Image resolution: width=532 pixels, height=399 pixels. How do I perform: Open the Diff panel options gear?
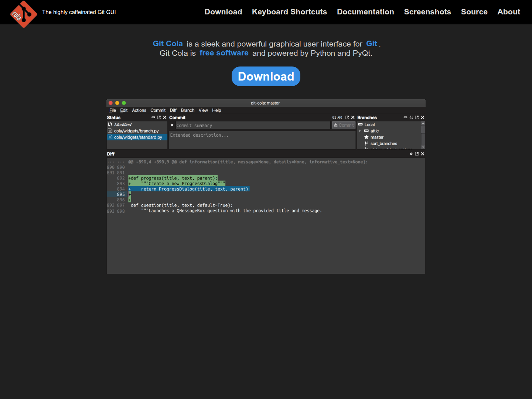pyautogui.click(x=411, y=154)
